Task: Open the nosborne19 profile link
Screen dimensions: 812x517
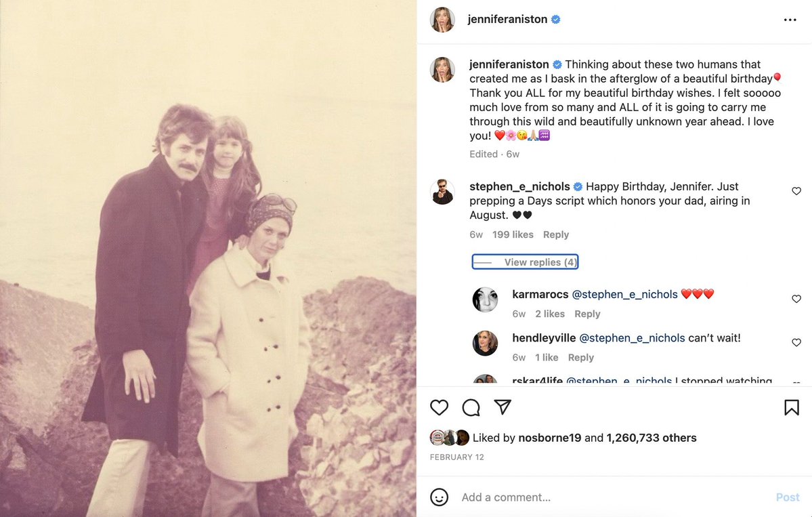Action: (x=549, y=438)
